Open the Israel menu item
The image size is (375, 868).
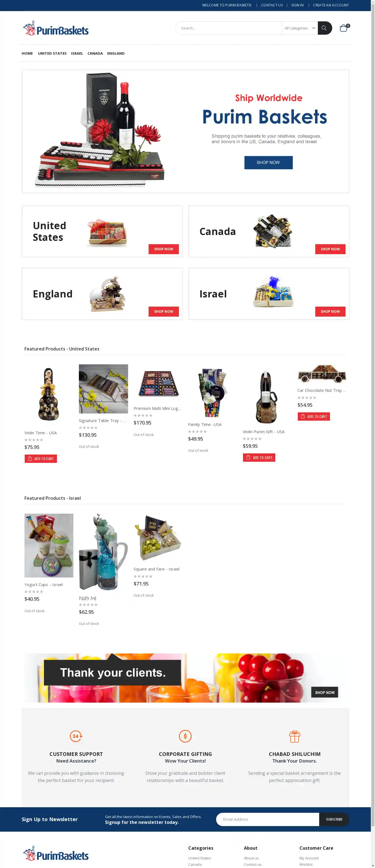pos(77,53)
